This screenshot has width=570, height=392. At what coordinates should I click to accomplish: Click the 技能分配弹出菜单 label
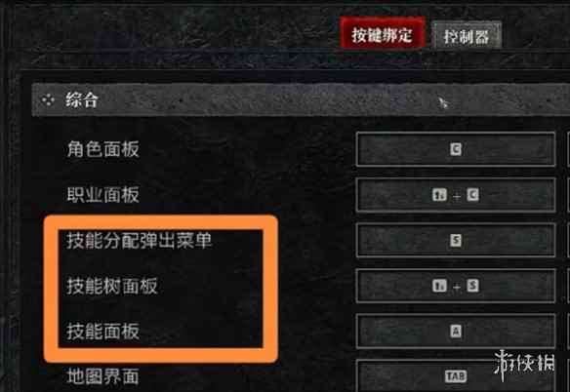click(x=139, y=241)
